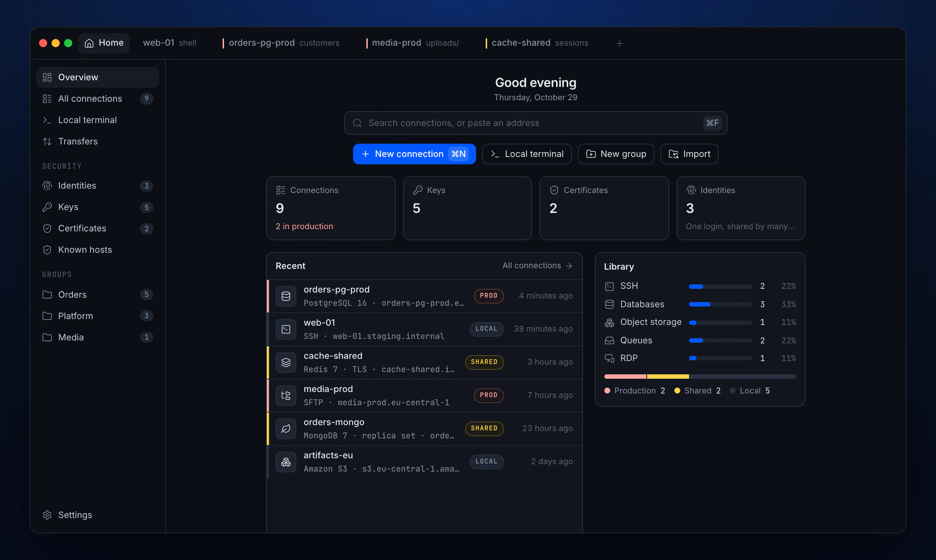Open the Identities summary card
The width and height of the screenshot is (936, 560).
(x=740, y=208)
